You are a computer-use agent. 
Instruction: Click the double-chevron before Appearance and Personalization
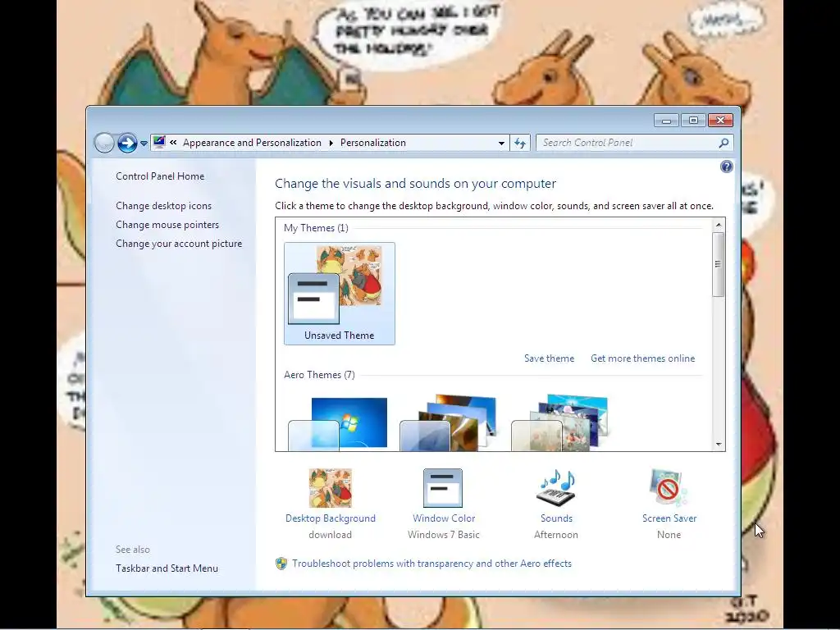(173, 143)
